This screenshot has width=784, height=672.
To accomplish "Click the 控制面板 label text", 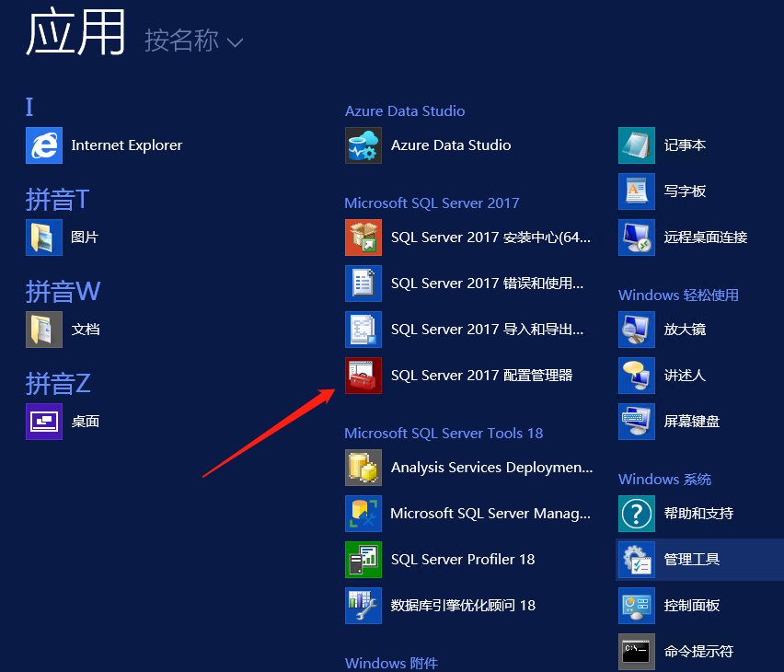I will point(691,606).
